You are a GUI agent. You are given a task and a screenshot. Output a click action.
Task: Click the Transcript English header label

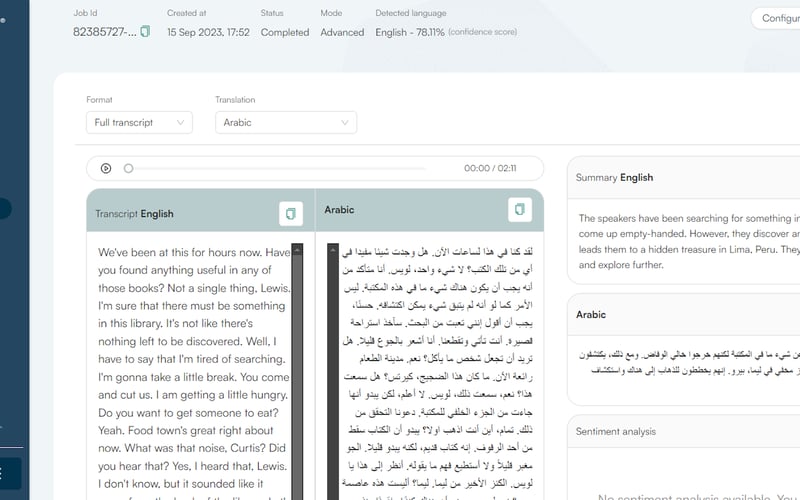[134, 214]
